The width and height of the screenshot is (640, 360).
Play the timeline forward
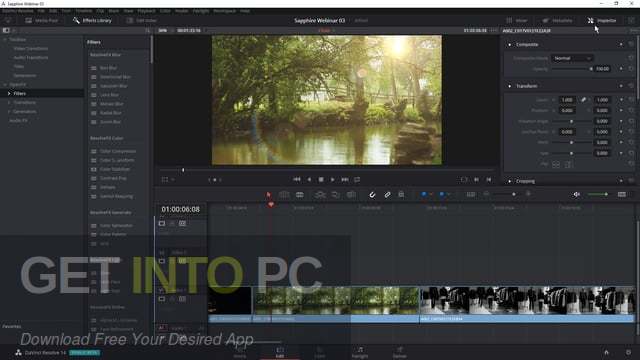pos(332,179)
